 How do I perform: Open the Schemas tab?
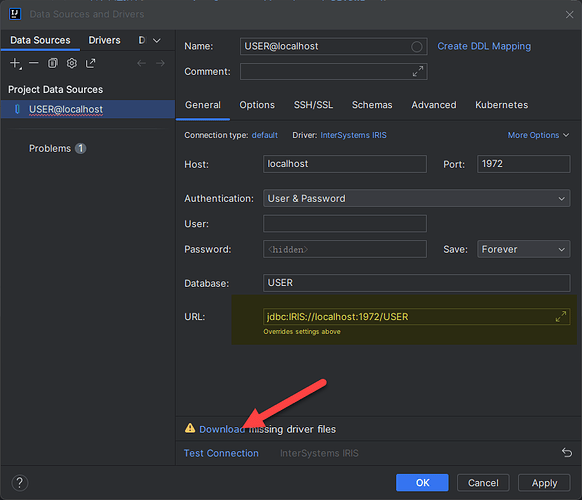(x=372, y=105)
